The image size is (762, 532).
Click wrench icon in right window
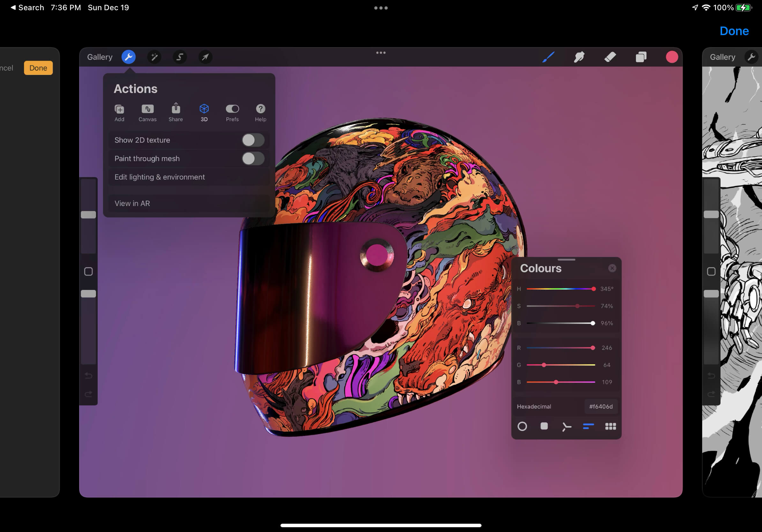pyautogui.click(x=751, y=57)
